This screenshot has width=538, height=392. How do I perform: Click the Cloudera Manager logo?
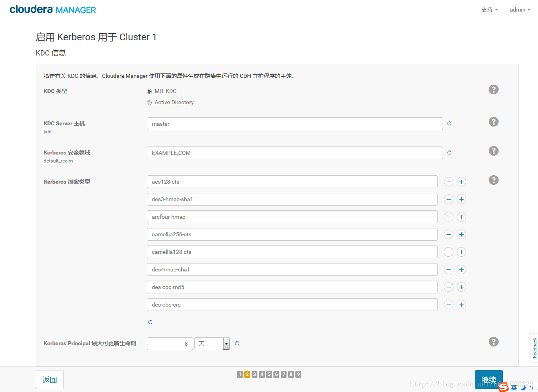coord(53,10)
